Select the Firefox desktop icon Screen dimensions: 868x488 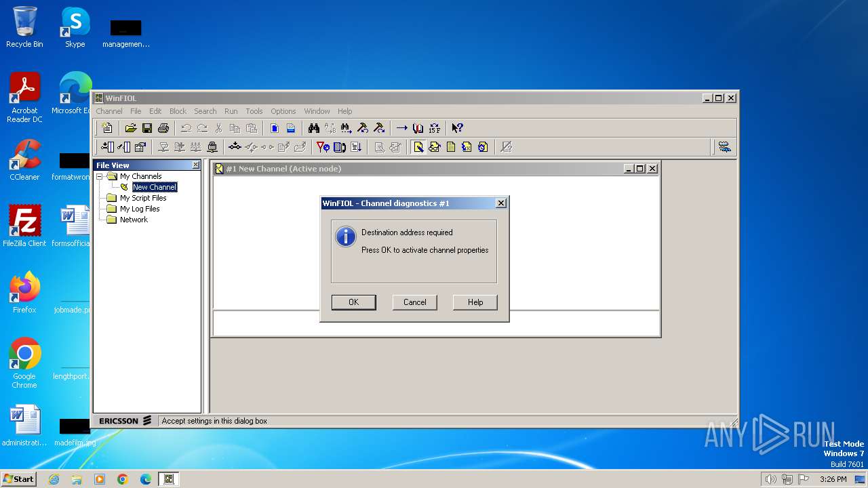pos(24,293)
